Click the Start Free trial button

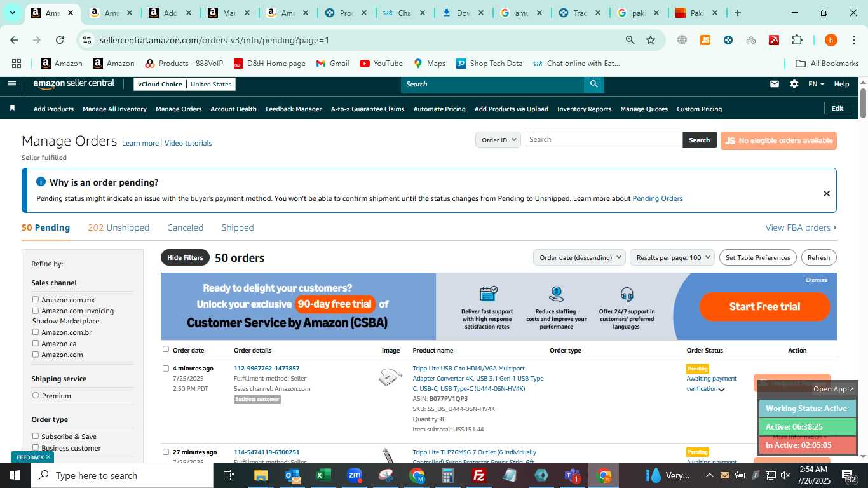click(x=764, y=306)
